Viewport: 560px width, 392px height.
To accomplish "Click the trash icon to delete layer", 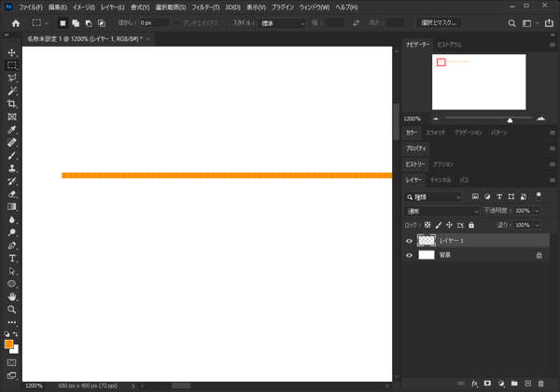I will coord(540,384).
